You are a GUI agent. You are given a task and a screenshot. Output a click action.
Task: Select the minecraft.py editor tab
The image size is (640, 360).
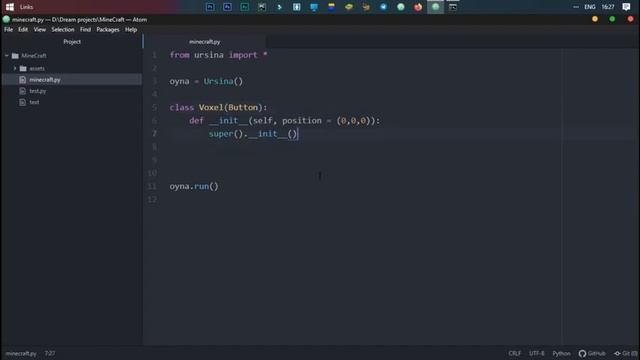(x=204, y=42)
